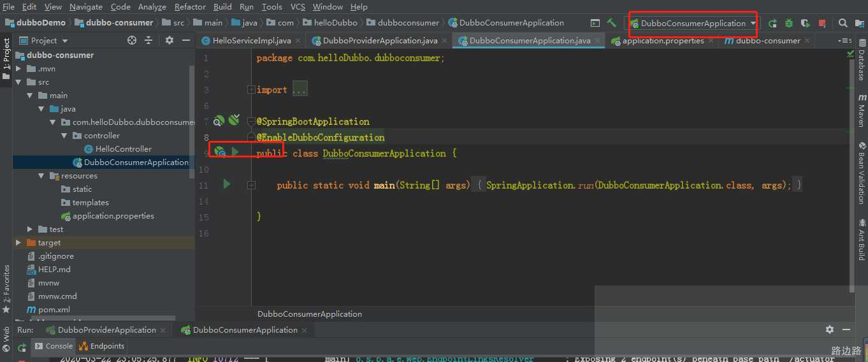Screen dimensions: 868x362
Task: Collapse the controller package
Action: click(x=64, y=135)
